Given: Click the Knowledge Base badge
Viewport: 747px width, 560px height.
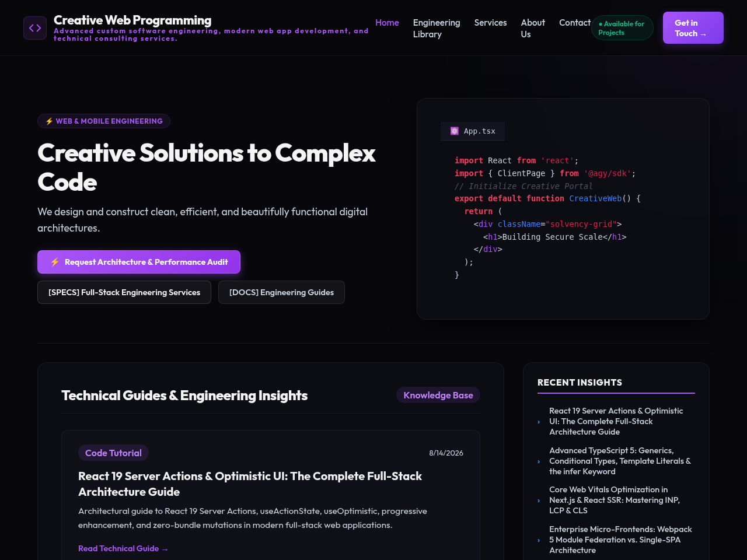Looking at the screenshot, I should click(438, 395).
